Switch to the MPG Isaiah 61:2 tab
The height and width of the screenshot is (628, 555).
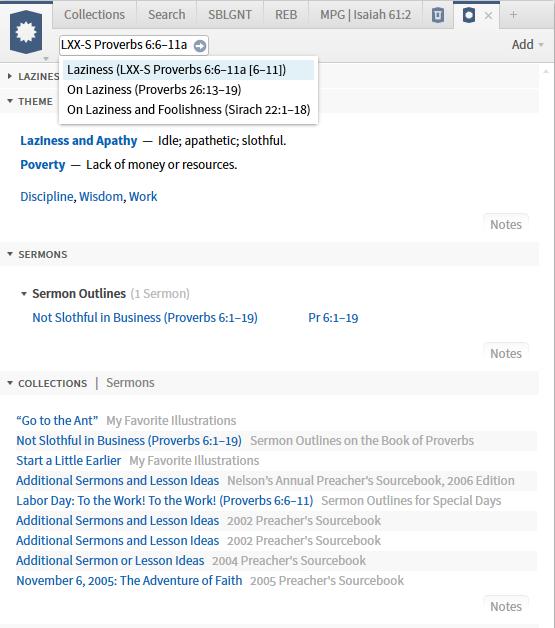(x=365, y=15)
